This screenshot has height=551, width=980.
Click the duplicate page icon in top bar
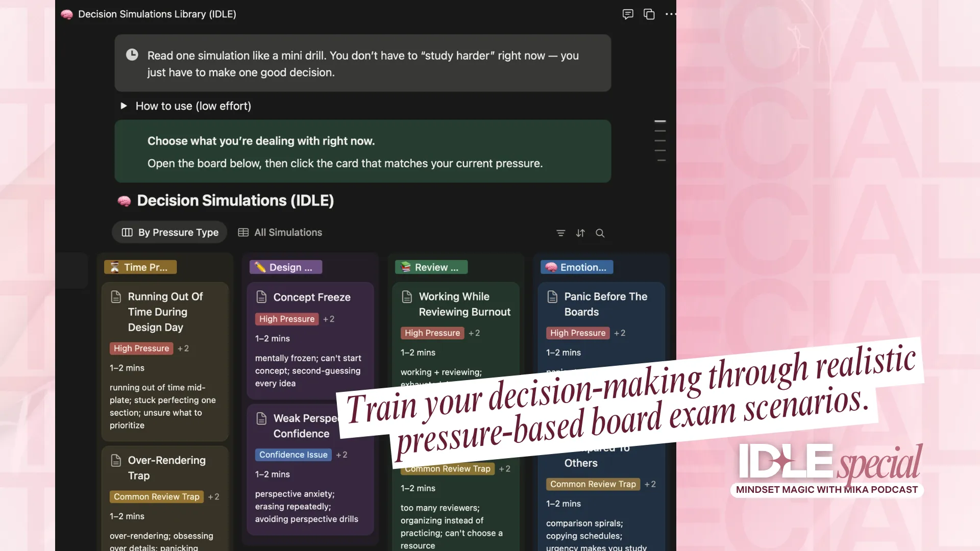649,14
